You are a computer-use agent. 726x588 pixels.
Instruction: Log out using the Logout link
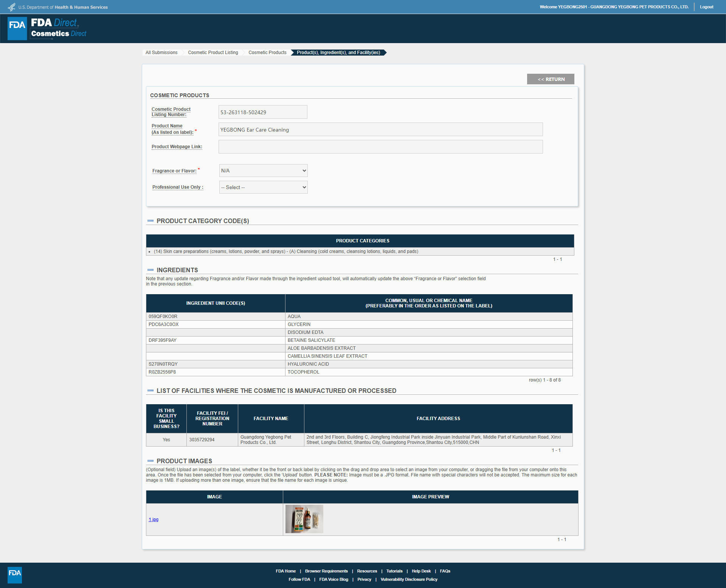706,7
